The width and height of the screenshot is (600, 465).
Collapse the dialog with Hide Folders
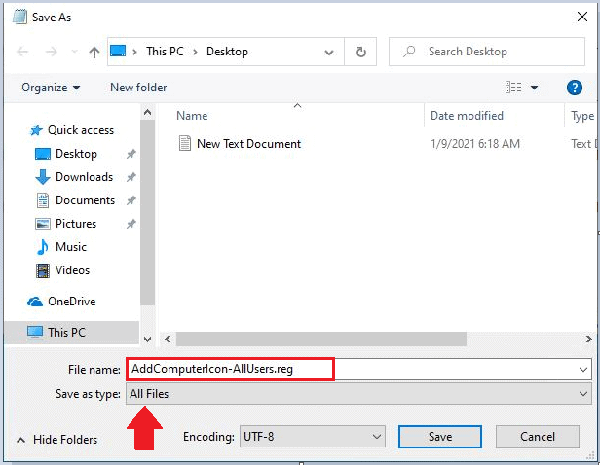[57, 440]
